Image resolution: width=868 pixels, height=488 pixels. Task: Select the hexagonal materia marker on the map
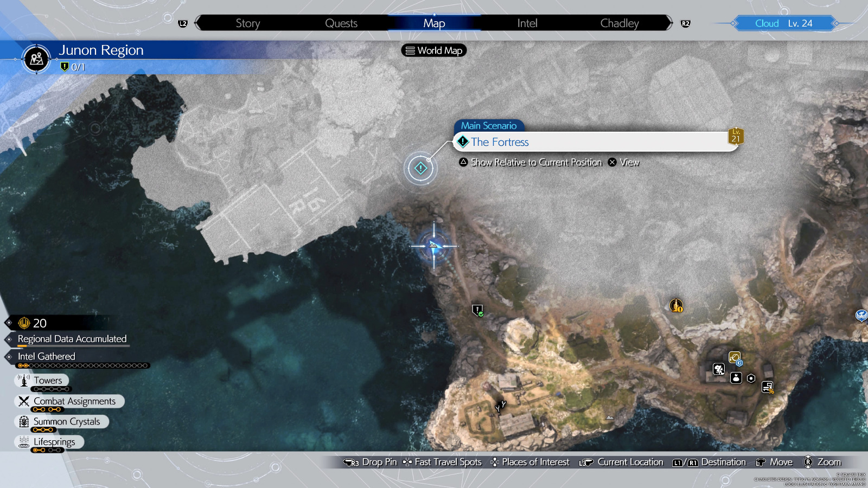tap(751, 378)
